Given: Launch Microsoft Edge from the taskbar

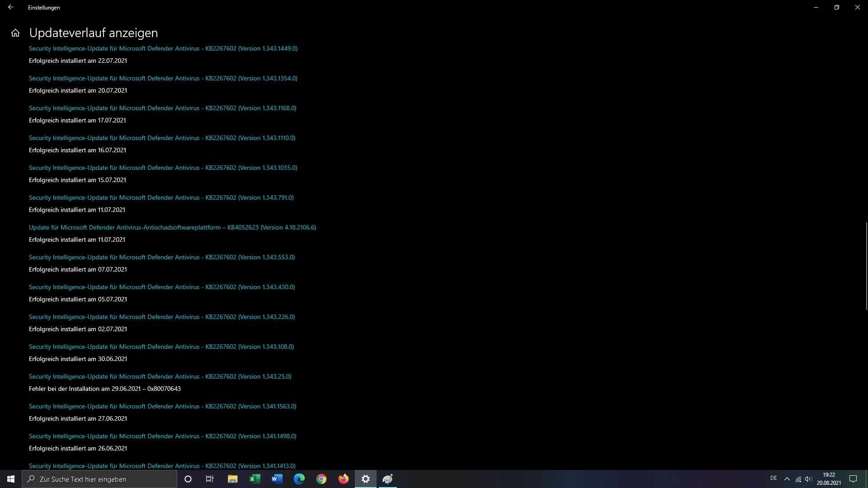Looking at the screenshot, I should (299, 479).
